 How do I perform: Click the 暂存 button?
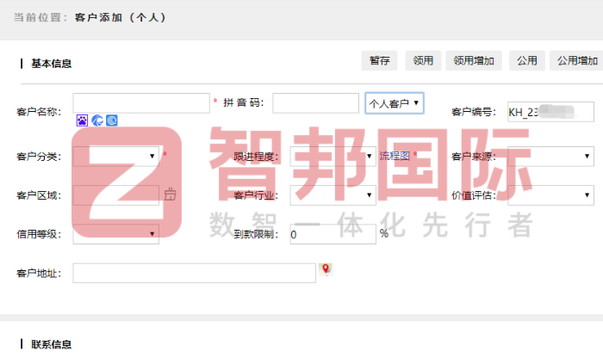(379, 60)
